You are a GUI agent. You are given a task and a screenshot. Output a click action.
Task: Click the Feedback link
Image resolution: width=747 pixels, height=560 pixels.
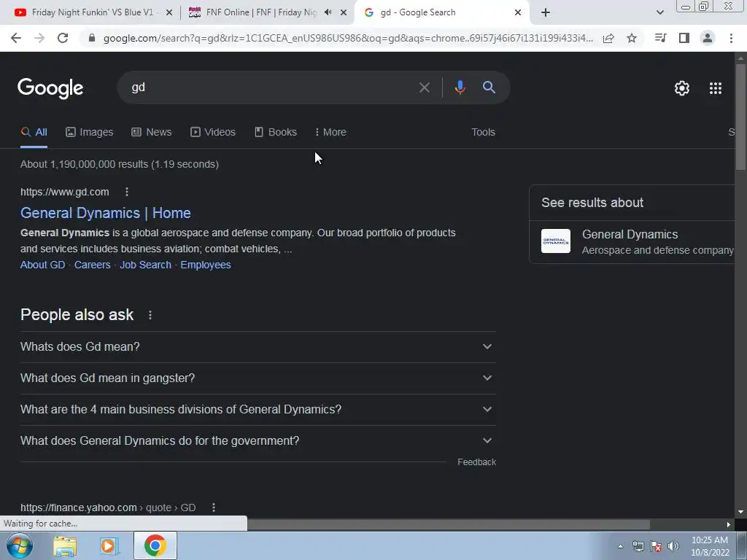tap(476, 462)
